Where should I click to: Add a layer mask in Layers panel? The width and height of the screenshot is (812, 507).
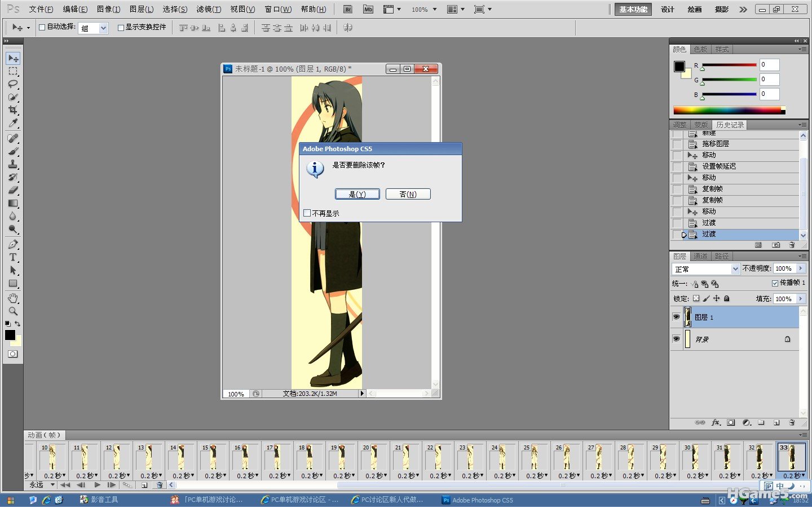click(731, 422)
